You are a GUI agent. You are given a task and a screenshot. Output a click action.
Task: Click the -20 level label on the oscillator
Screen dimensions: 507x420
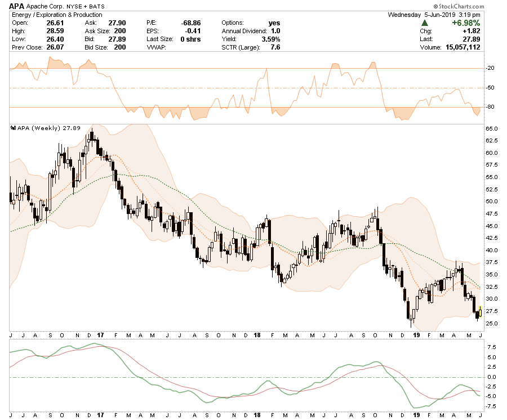[491, 68]
